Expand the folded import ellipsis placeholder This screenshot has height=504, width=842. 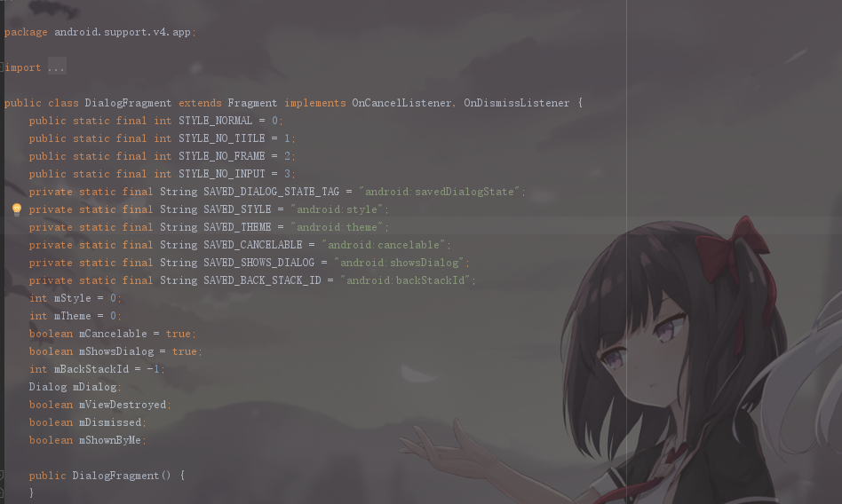click(56, 67)
